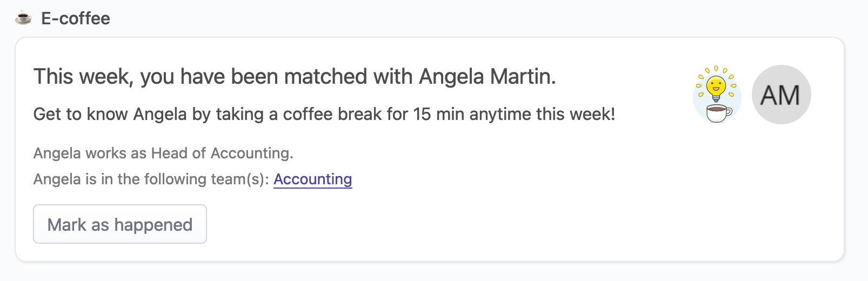This screenshot has width=868, height=281.
Task: Click the coffee cup emoji beside E-coffee
Action: pos(23,18)
